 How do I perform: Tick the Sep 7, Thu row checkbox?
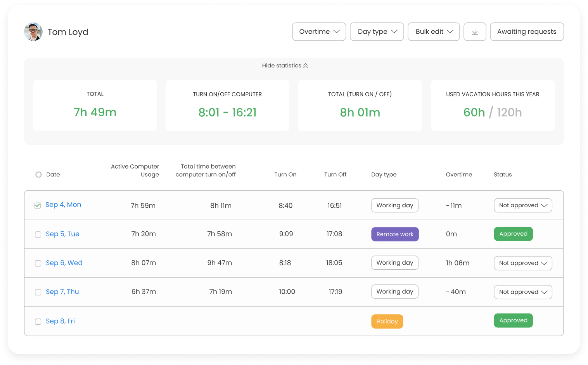coord(38,292)
